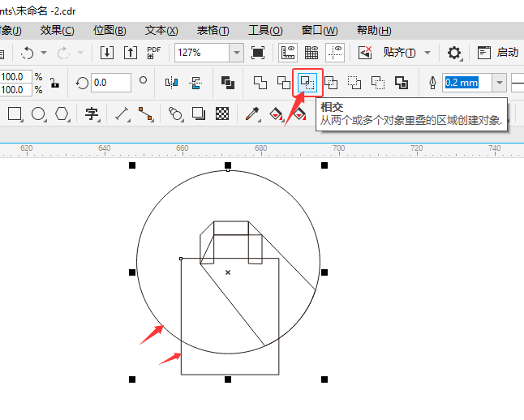This screenshot has height=420, width=524.
Task: Click the Launch (启动) button
Action: [498, 53]
